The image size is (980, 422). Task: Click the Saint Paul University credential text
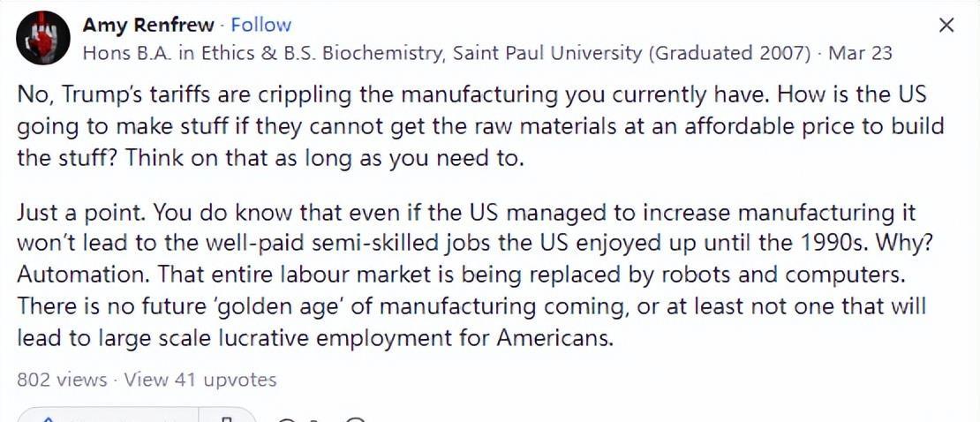point(547,53)
